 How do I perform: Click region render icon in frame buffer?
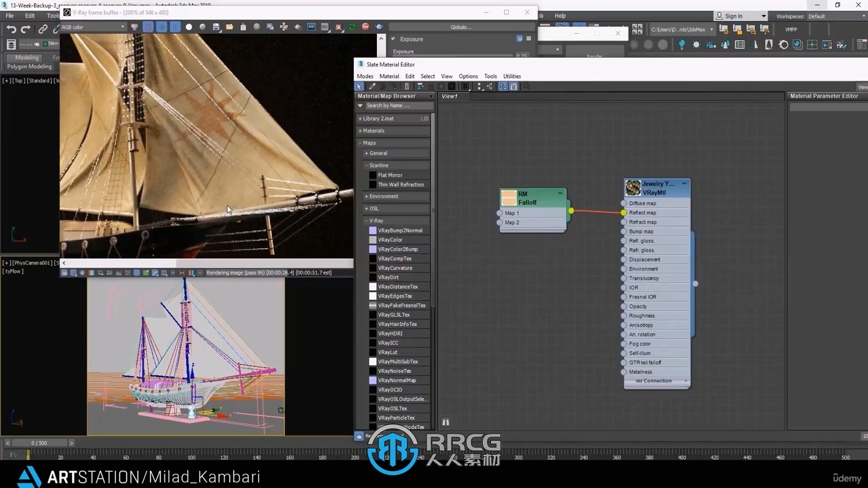298,27
